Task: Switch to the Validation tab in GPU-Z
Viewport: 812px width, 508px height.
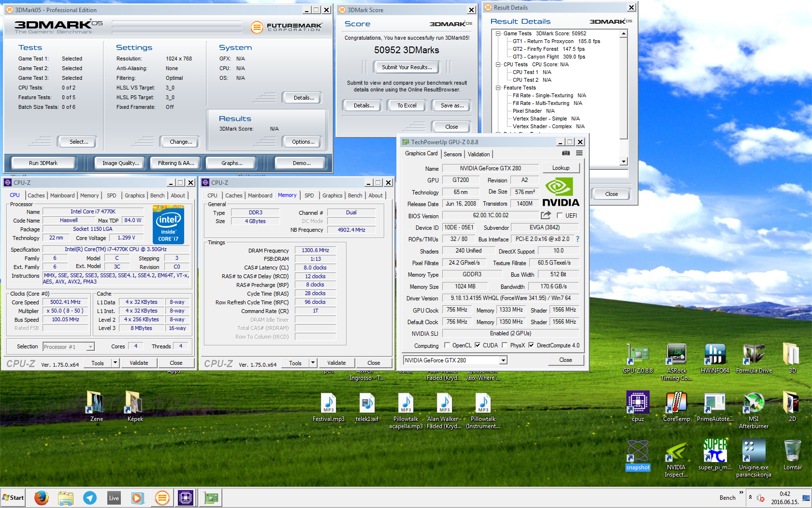Action: 478,154
